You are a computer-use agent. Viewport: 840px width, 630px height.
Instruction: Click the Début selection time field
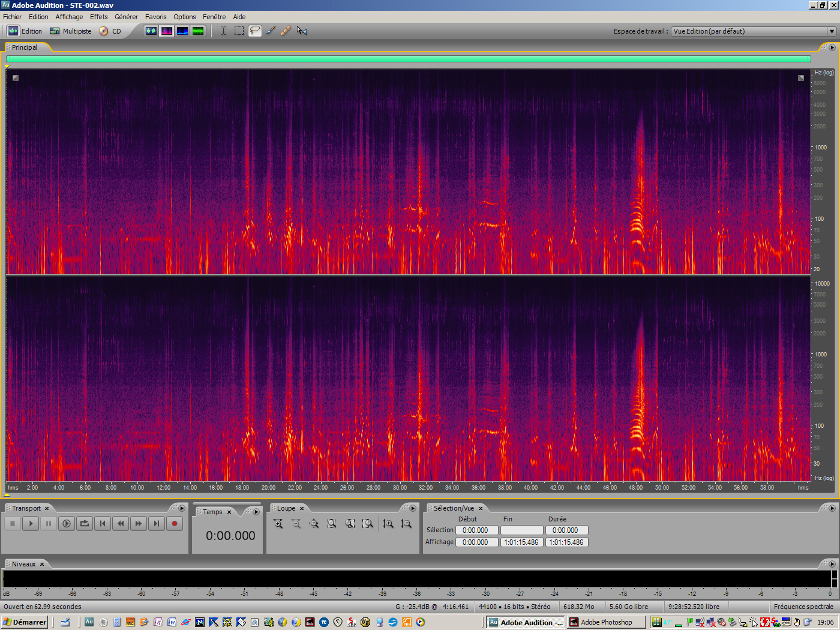coord(476,530)
